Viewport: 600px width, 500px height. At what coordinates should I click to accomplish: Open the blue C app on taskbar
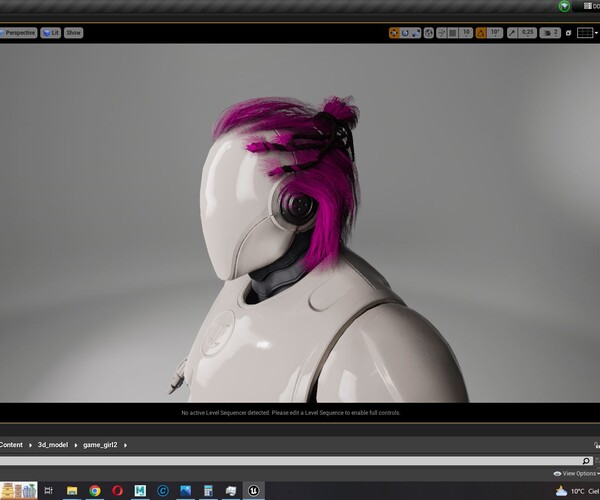(x=163, y=490)
